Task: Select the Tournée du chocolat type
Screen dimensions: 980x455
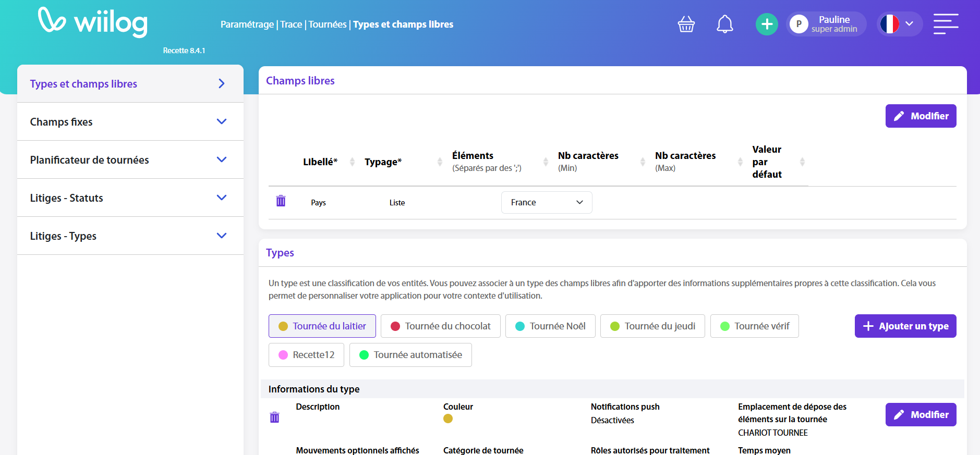Action: [440, 326]
